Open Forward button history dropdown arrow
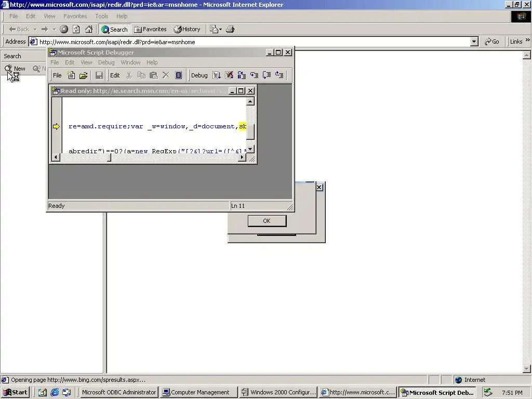Viewport: 532px width, 399px height. click(x=54, y=30)
